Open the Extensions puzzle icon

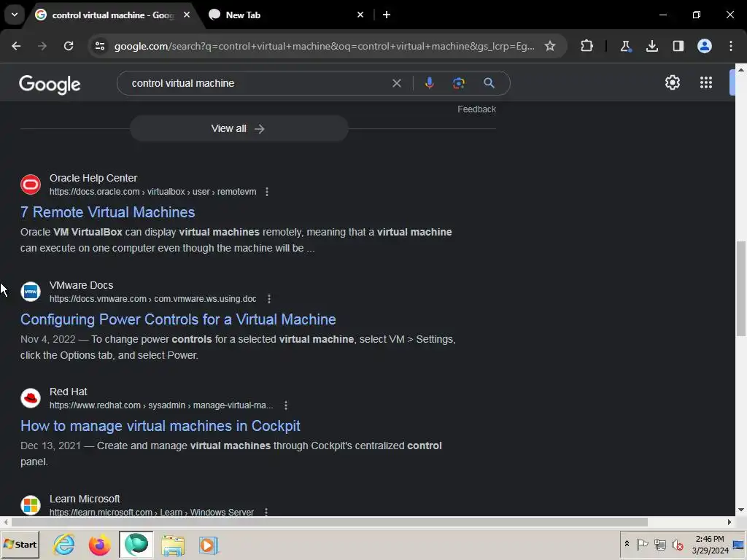pos(587,46)
